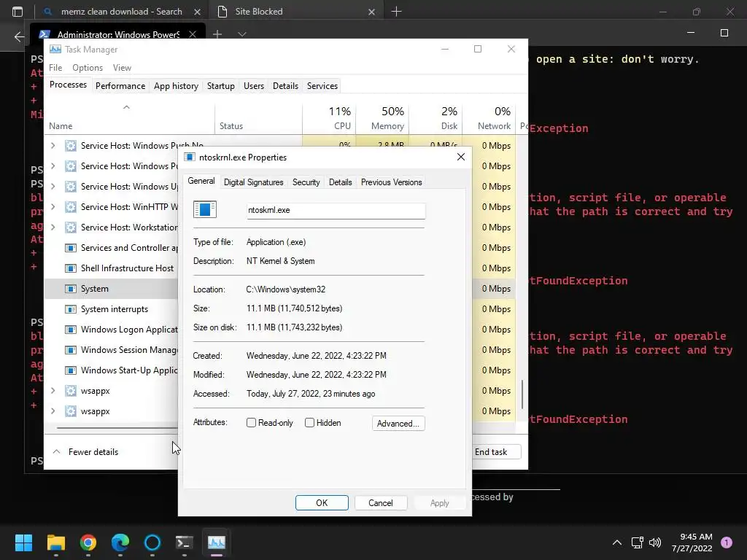The height and width of the screenshot is (560, 747).
Task: Open Cortana circle icon in taskbar
Action: [x=152, y=542]
